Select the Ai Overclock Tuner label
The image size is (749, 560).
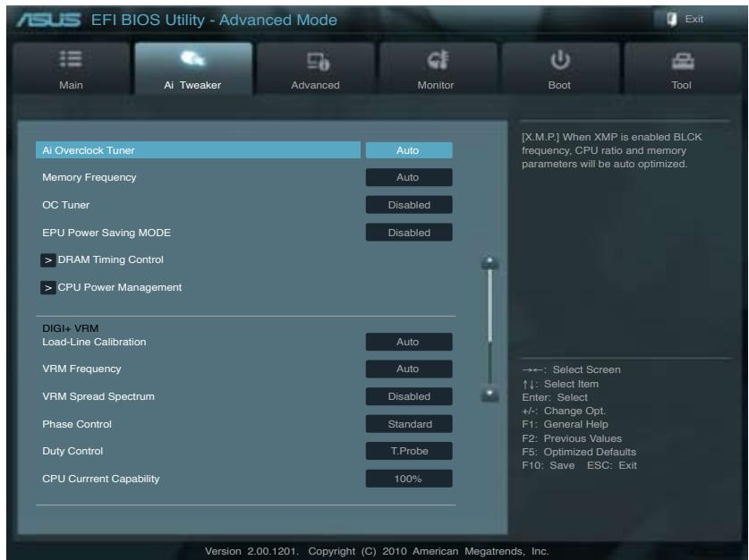(x=89, y=150)
